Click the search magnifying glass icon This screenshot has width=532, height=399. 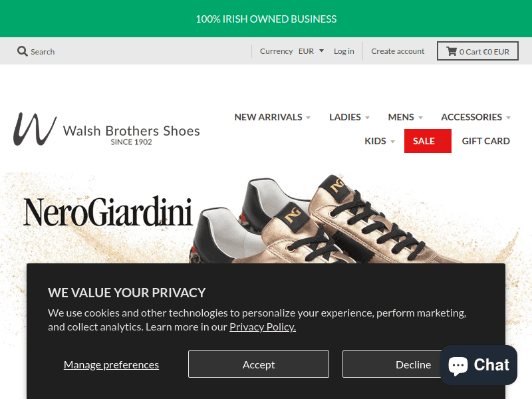pyautogui.click(x=22, y=51)
